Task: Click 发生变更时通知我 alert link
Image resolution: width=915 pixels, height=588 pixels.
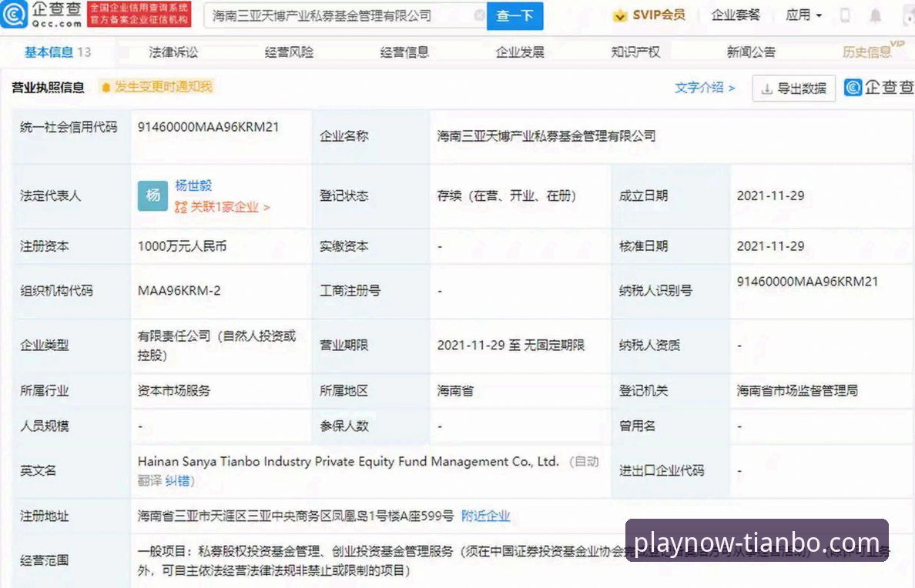Action: (156, 87)
